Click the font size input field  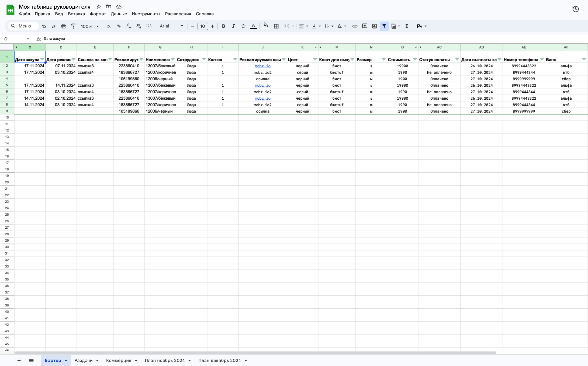coord(203,26)
